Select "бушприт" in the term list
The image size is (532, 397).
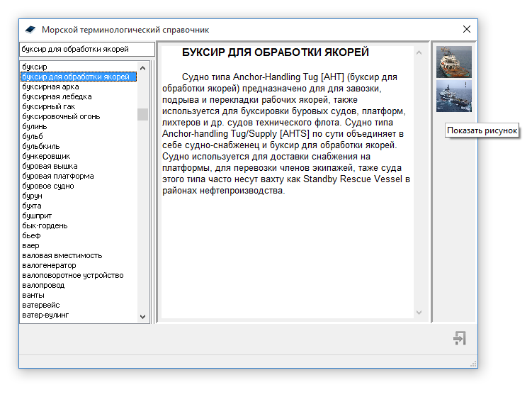(37, 216)
